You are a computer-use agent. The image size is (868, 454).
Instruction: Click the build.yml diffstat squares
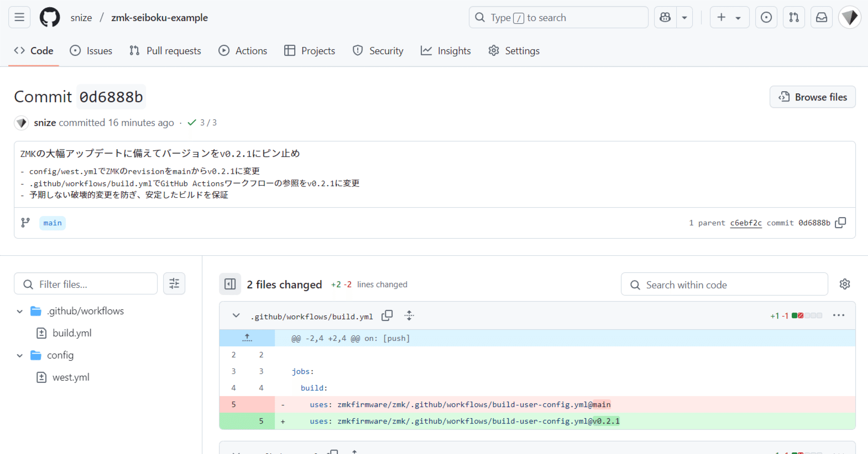pyautogui.click(x=807, y=315)
